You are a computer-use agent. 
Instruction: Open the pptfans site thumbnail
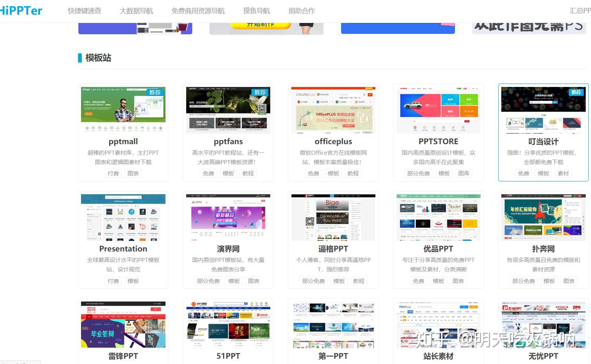point(228,110)
